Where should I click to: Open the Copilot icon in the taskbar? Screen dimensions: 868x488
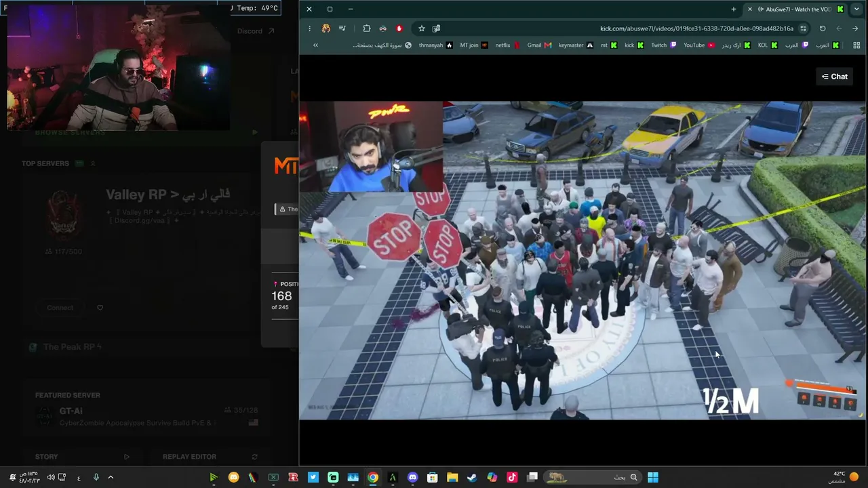(492, 477)
